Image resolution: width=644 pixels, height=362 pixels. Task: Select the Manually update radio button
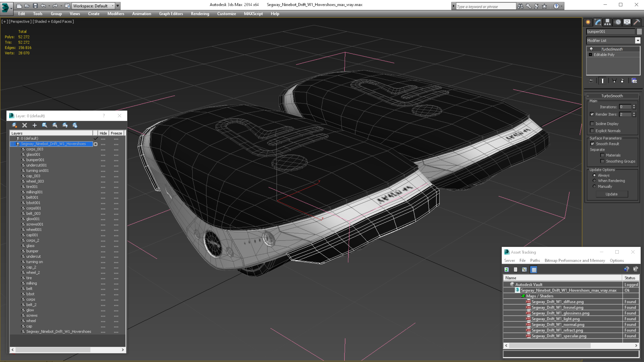coord(595,186)
